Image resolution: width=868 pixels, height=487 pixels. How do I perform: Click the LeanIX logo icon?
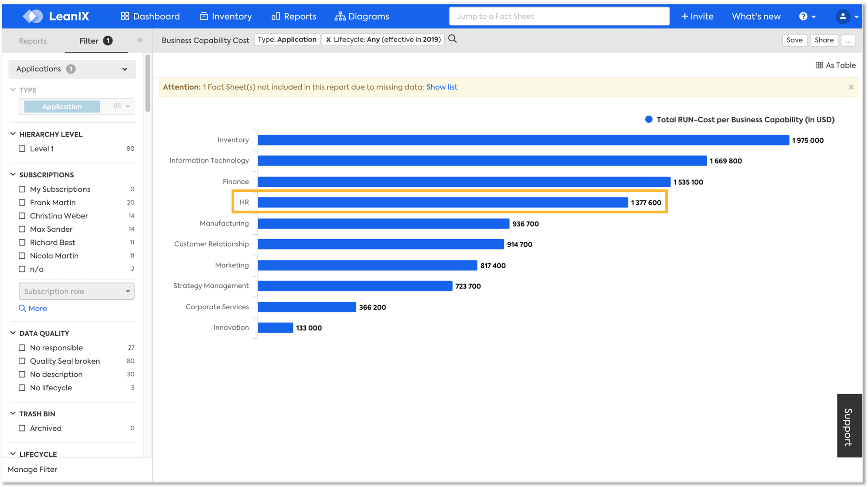(33, 17)
